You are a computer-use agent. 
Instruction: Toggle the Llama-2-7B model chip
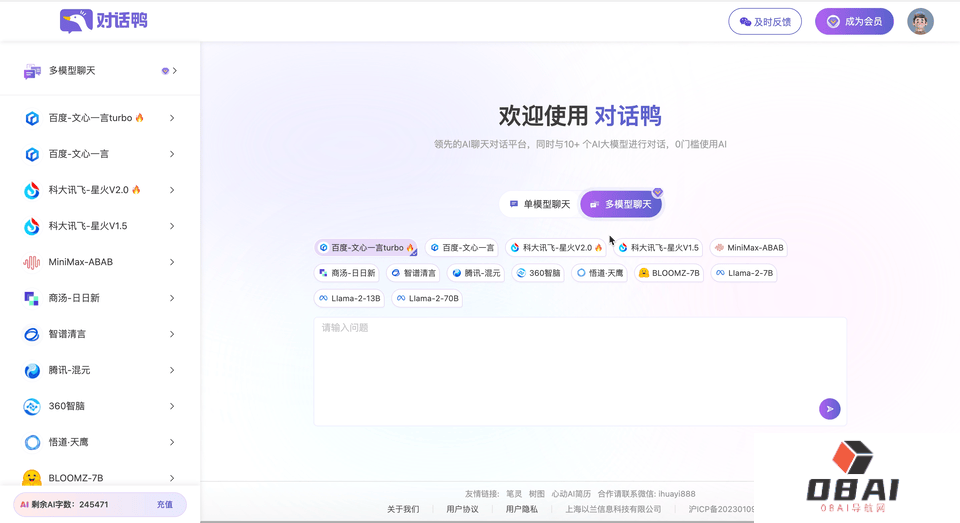(x=744, y=273)
